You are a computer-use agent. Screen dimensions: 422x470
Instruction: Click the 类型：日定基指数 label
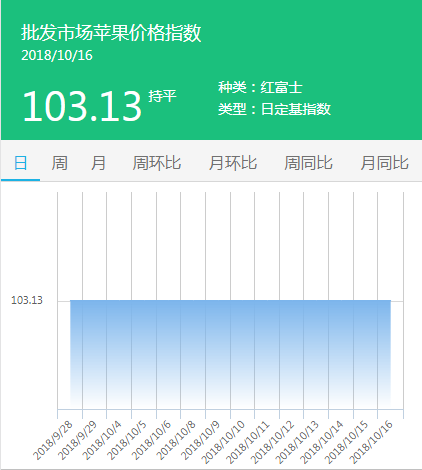274,109
